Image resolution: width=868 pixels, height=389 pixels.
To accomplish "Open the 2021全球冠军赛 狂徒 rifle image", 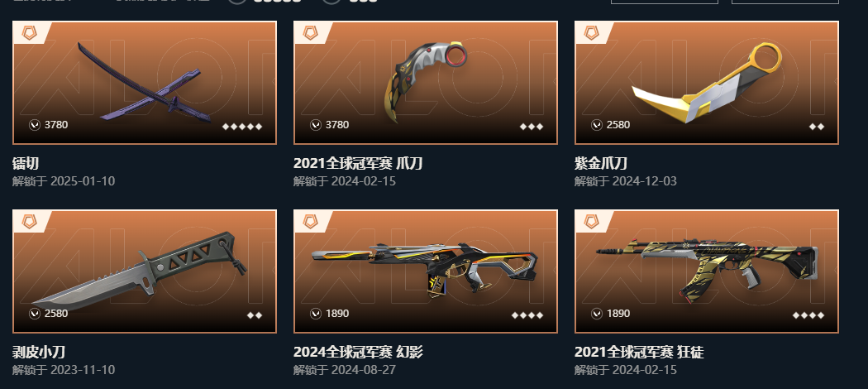I will click(x=707, y=269).
